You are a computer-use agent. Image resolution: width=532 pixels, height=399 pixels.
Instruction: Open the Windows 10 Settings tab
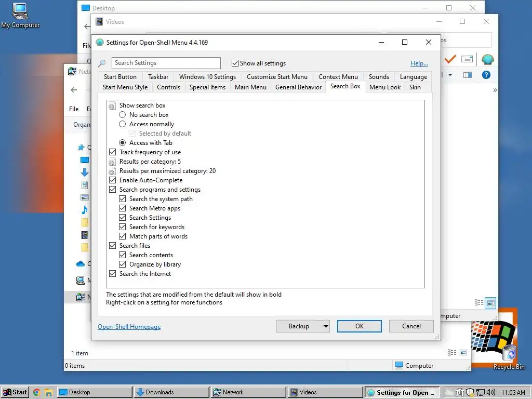coord(207,77)
